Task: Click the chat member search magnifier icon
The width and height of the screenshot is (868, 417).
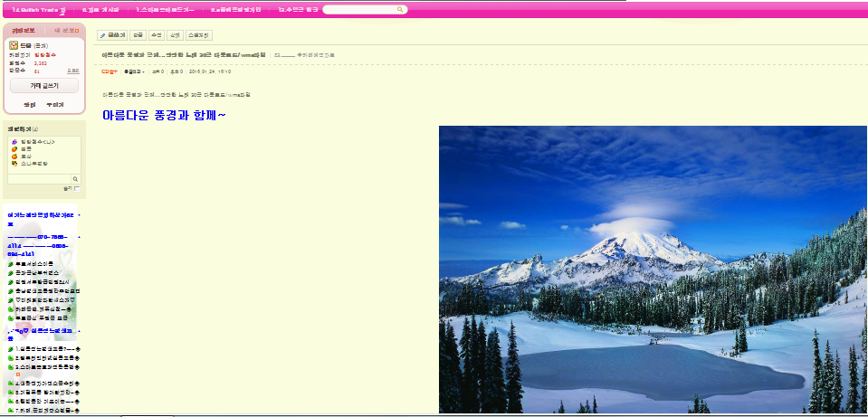Action: tap(76, 179)
